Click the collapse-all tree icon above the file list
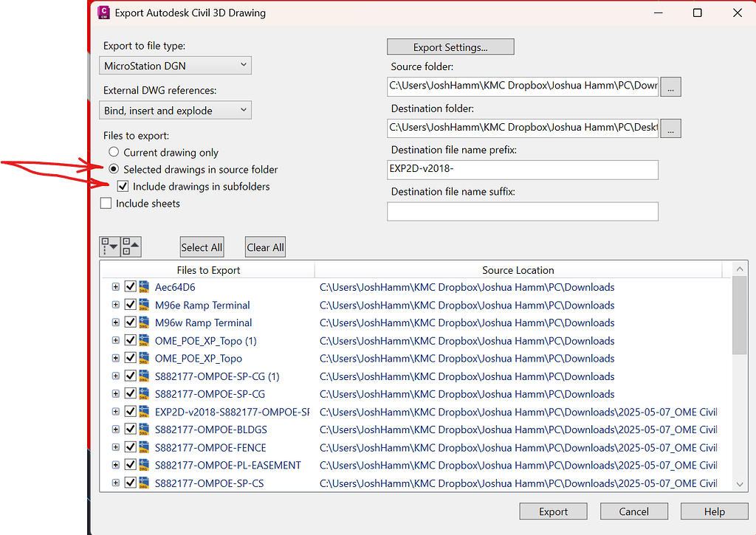Viewport: 756px width, 535px height. pos(130,246)
